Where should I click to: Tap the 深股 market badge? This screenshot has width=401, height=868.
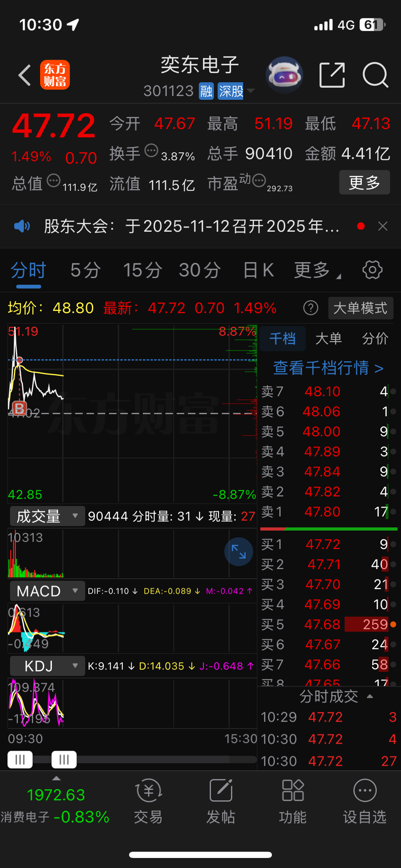pos(231,91)
